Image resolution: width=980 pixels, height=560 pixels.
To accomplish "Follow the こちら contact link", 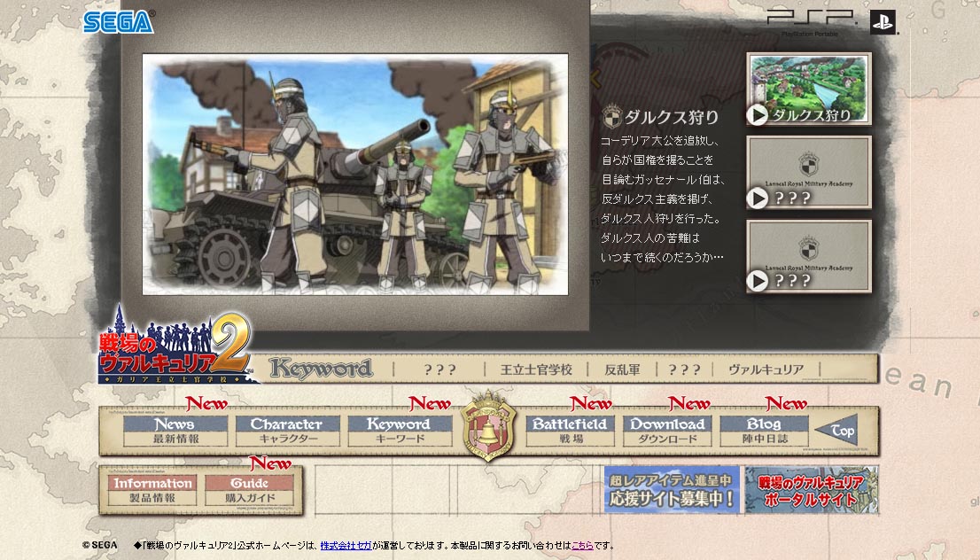I will coord(582,546).
